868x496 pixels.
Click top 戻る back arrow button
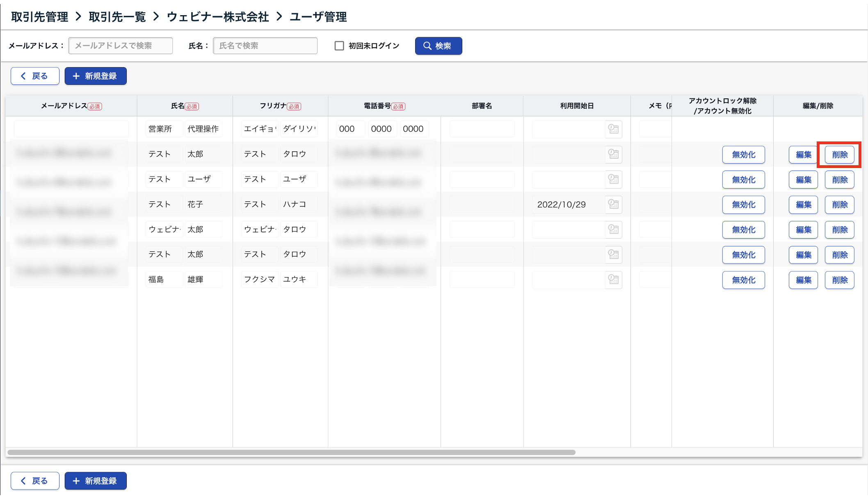(x=35, y=76)
